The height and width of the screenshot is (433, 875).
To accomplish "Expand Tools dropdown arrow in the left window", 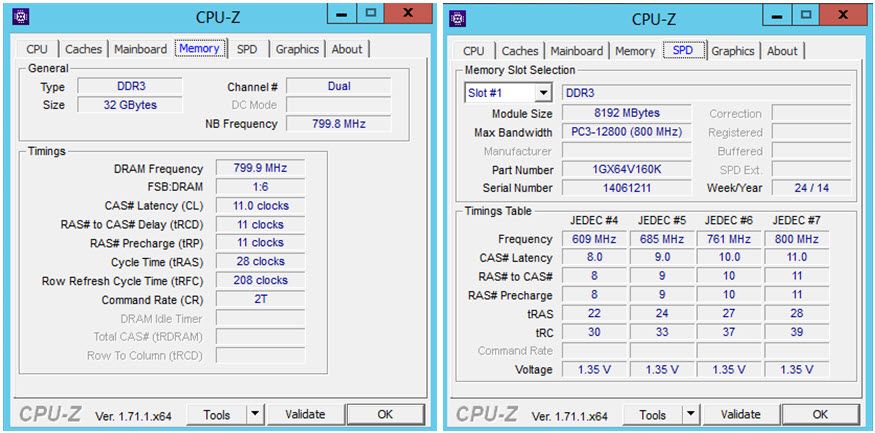I will tap(254, 415).
